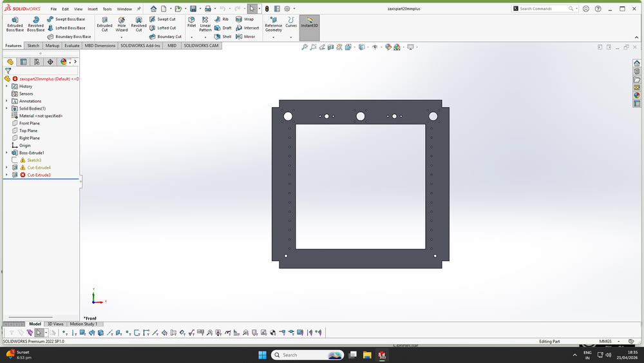This screenshot has width=644, height=363.
Task: Switch to the 3D Views tab
Action: click(x=55, y=324)
